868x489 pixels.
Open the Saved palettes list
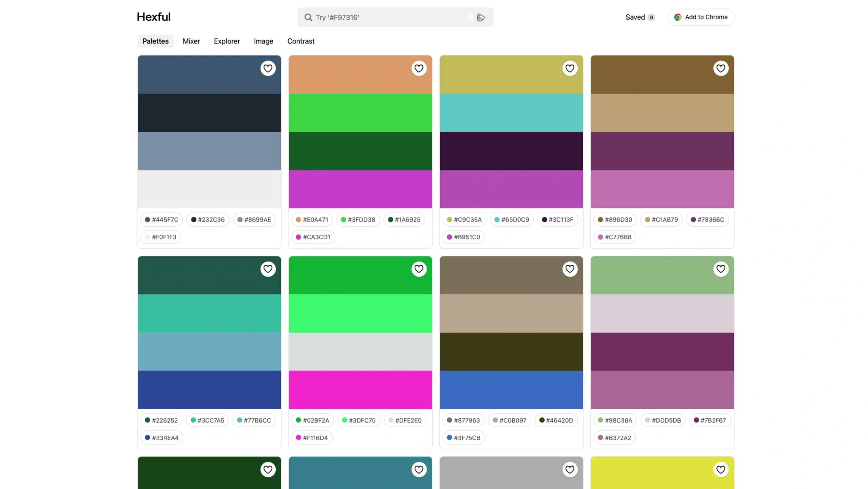pos(640,17)
